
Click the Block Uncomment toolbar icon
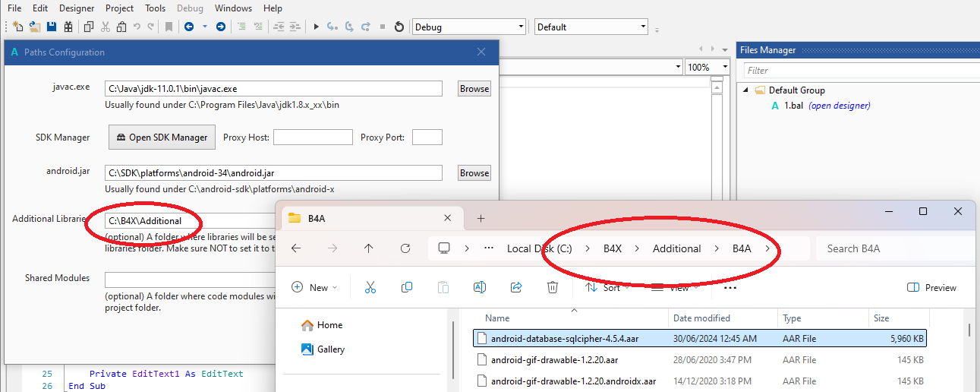coord(259,27)
